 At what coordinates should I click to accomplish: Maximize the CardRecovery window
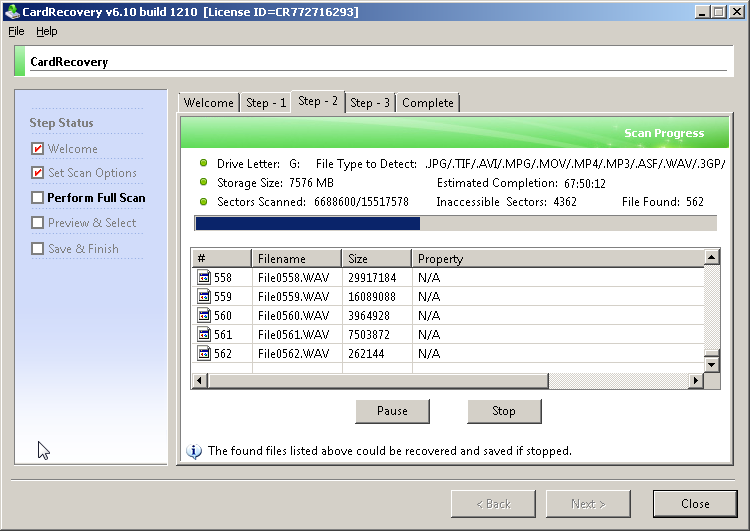[x=718, y=11]
